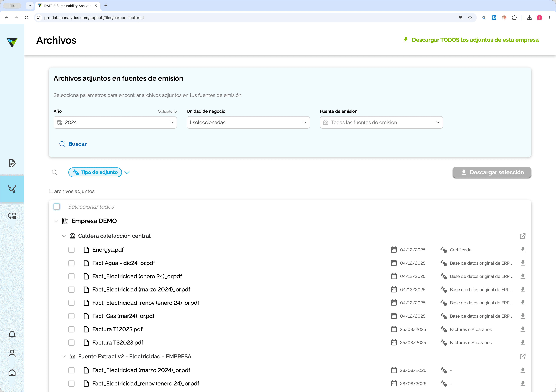Select Fact_Electricidad (marzo 2024)_or.pdf dated 28/08/2026

point(71,370)
